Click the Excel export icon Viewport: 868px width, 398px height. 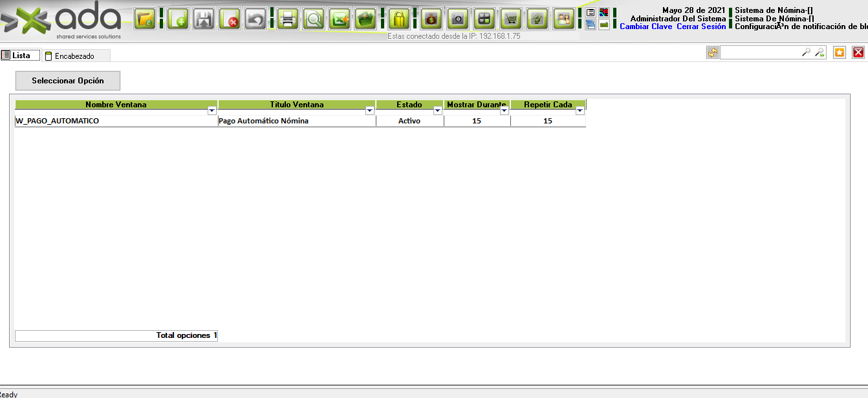pyautogui.click(x=340, y=19)
